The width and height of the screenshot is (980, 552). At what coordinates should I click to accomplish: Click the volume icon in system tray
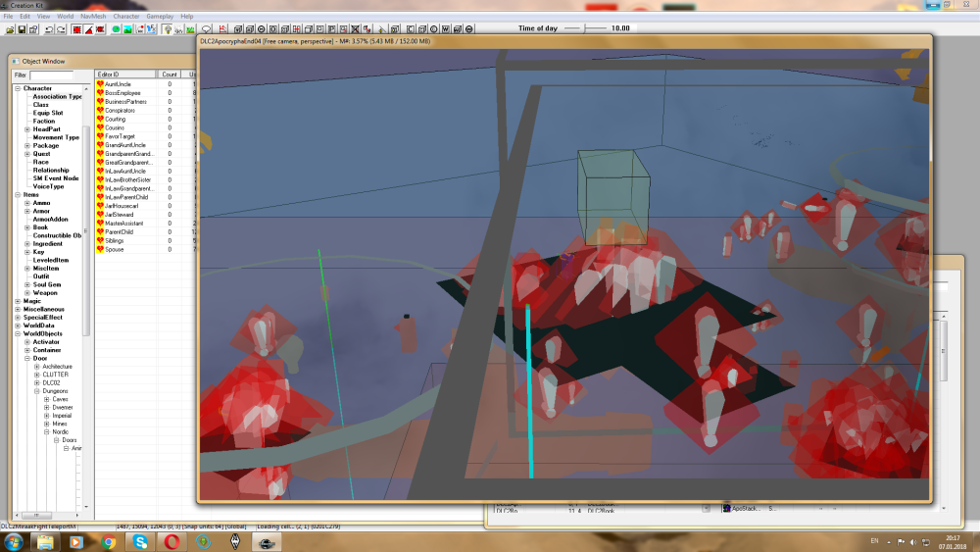coord(913,542)
